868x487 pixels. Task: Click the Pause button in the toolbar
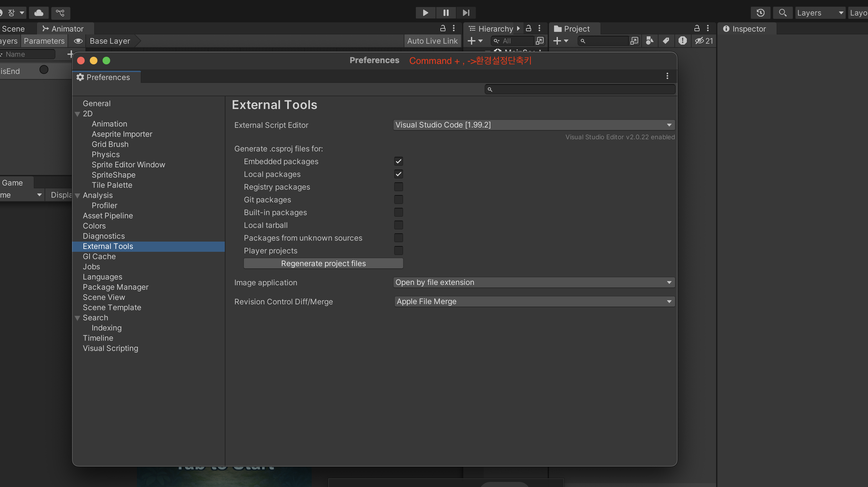tap(446, 13)
